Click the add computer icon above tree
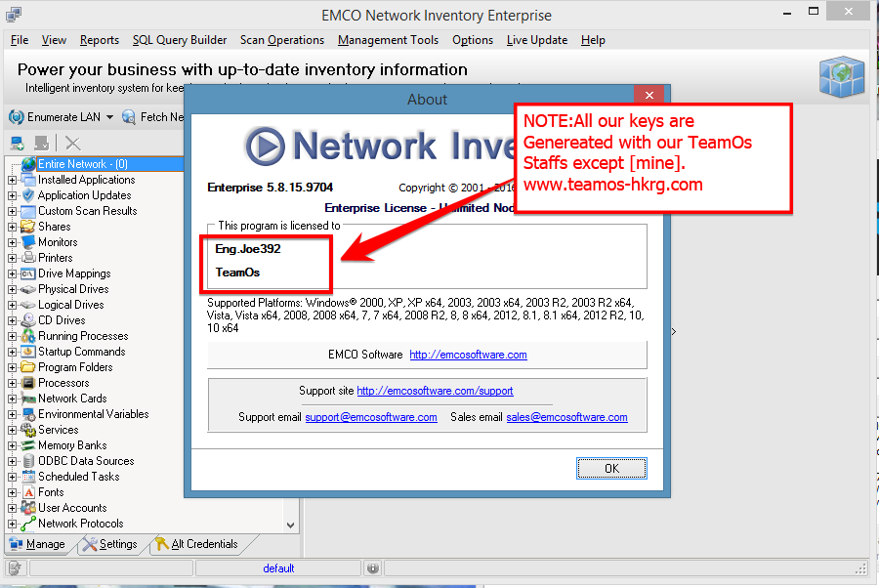Image resolution: width=879 pixels, height=588 pixels. (18, 144)
